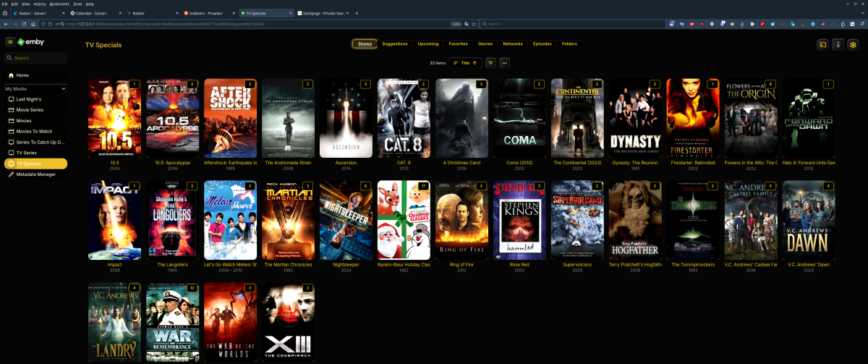Open the Cast to device icon
The image size is (868, 364).
[x=822, y=44]
